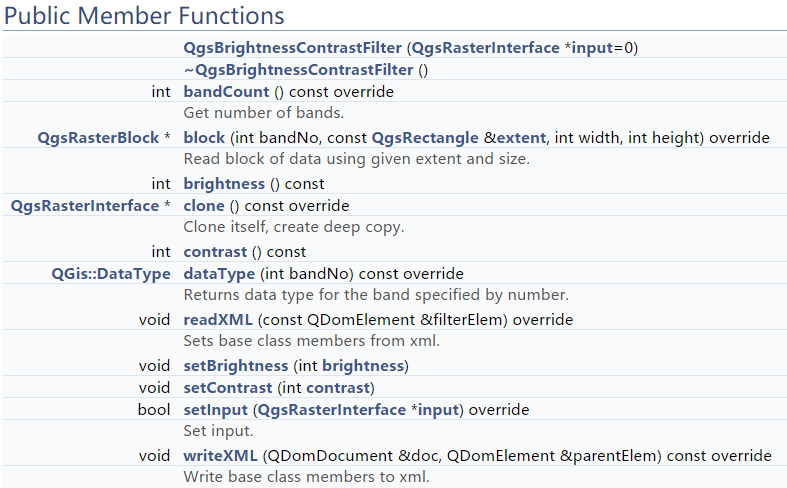Click the Public Member Functions heading

pyautogui.click(x=144, y=17)
